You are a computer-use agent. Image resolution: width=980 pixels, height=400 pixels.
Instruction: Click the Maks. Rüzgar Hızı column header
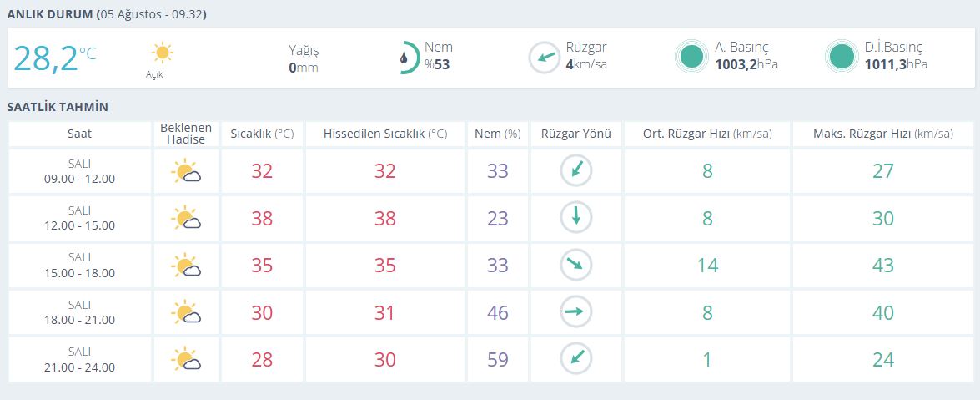pos(883,134)
